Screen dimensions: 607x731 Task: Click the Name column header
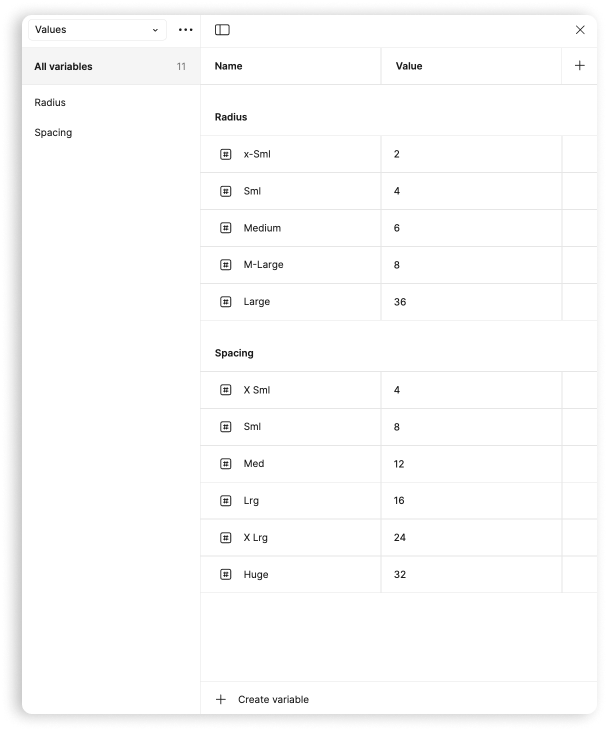click(x=229, y=66)
